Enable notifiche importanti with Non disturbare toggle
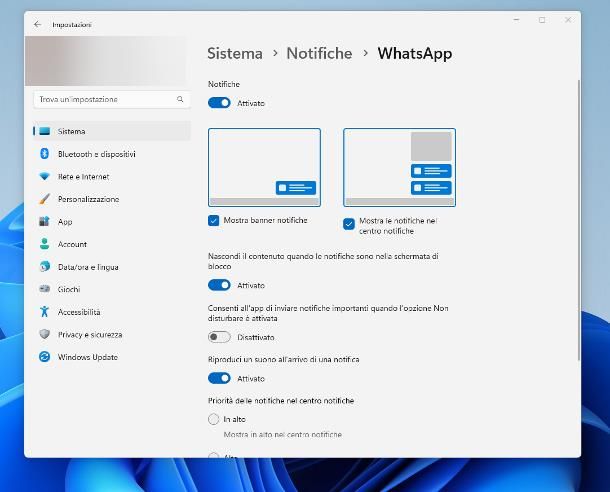 219,337
